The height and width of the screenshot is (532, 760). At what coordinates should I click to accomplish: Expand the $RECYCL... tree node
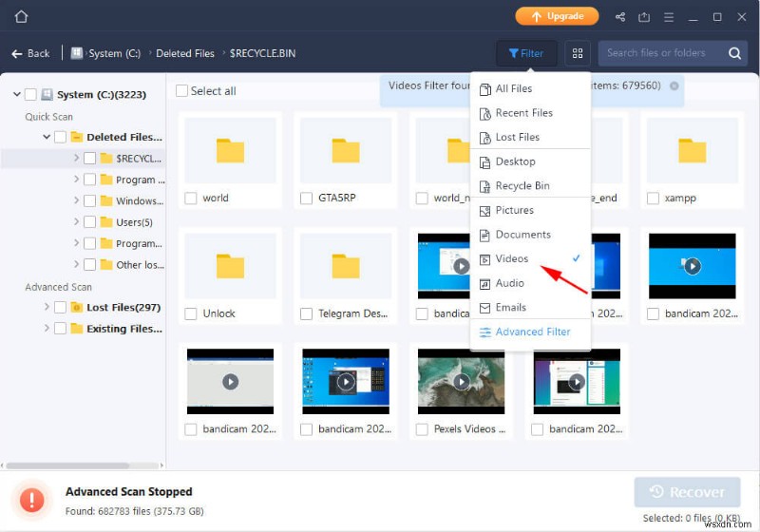(76, 158)
